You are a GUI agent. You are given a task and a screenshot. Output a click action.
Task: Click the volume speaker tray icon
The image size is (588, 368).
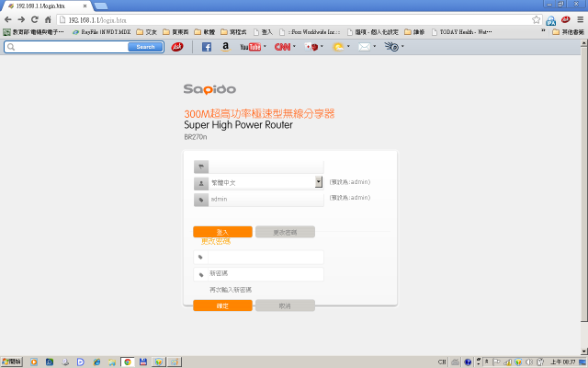click(x=529, y=362)
